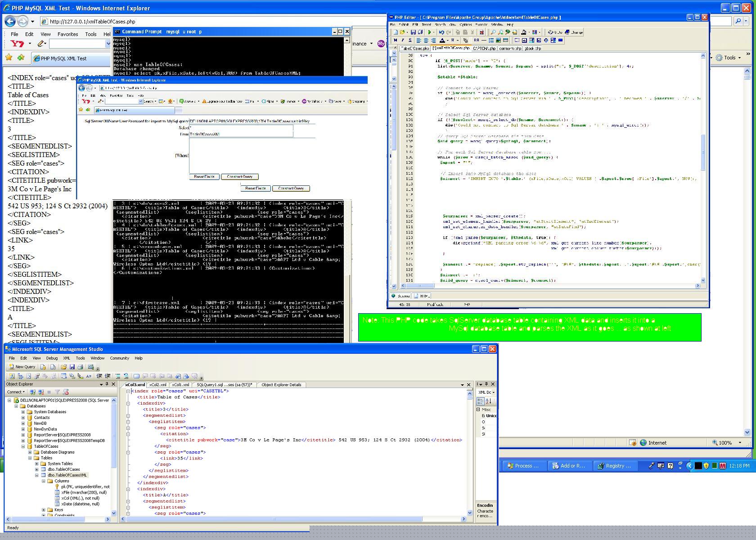Click upper Construct Query button
The image size is (756, 540).
coord(240,177)
